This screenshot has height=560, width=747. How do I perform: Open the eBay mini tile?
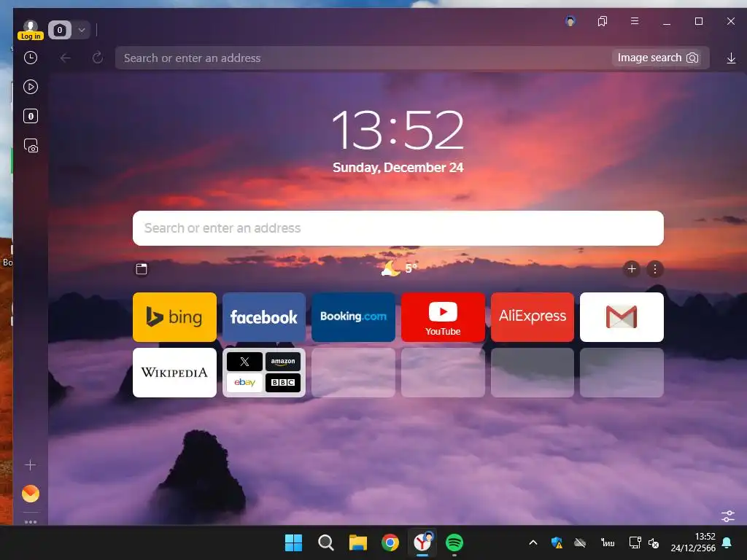point(244,382)
